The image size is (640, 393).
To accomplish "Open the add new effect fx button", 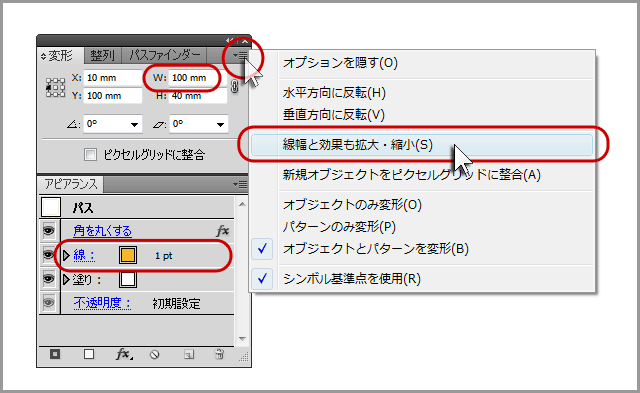I will (x=124, y=354).
